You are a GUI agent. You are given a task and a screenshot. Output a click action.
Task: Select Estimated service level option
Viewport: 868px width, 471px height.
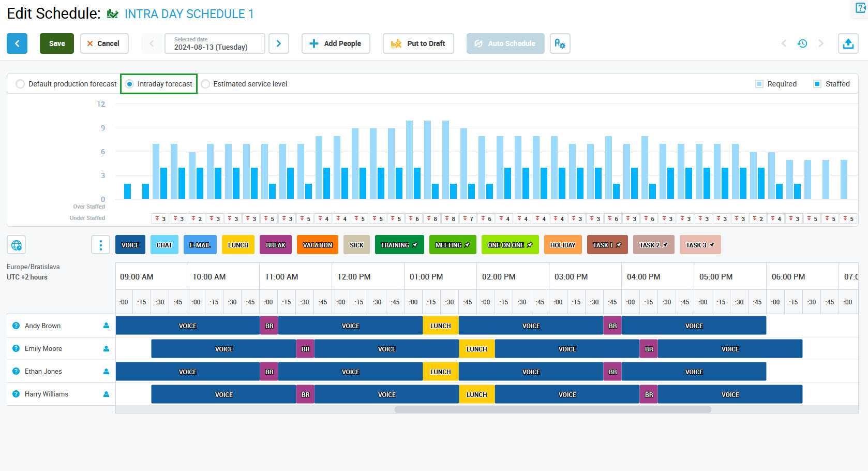[x=206, y=84]
